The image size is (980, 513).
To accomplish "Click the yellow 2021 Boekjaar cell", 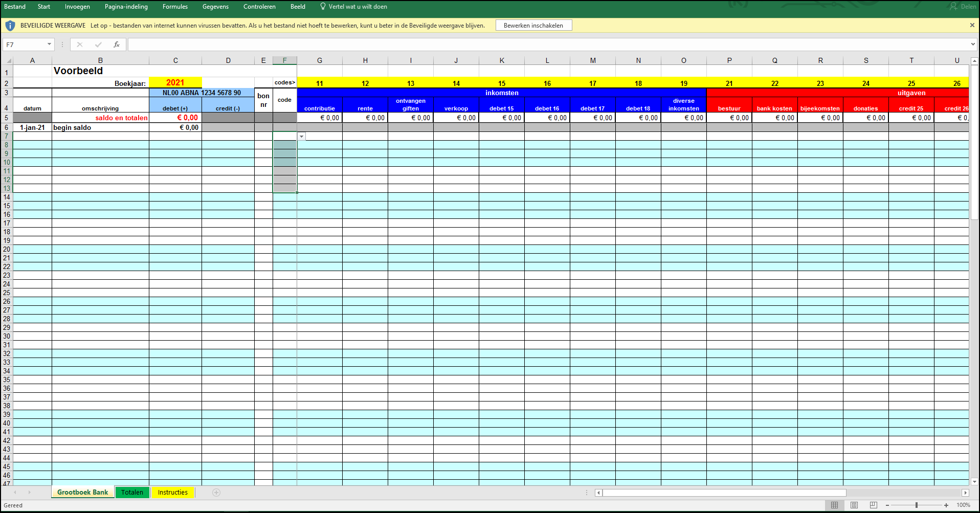I will pos(175,82).
